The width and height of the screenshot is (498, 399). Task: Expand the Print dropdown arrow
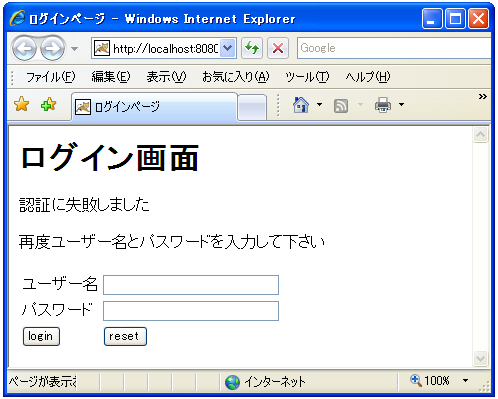(401, 105)
